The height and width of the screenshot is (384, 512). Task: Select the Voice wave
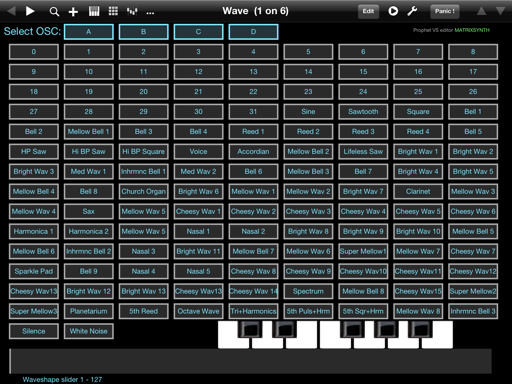pyautogui.click(x=198, y=152)
